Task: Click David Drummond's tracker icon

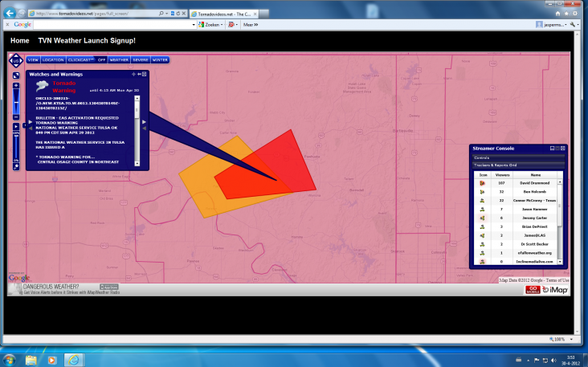Action: click(x=483, y=185)
